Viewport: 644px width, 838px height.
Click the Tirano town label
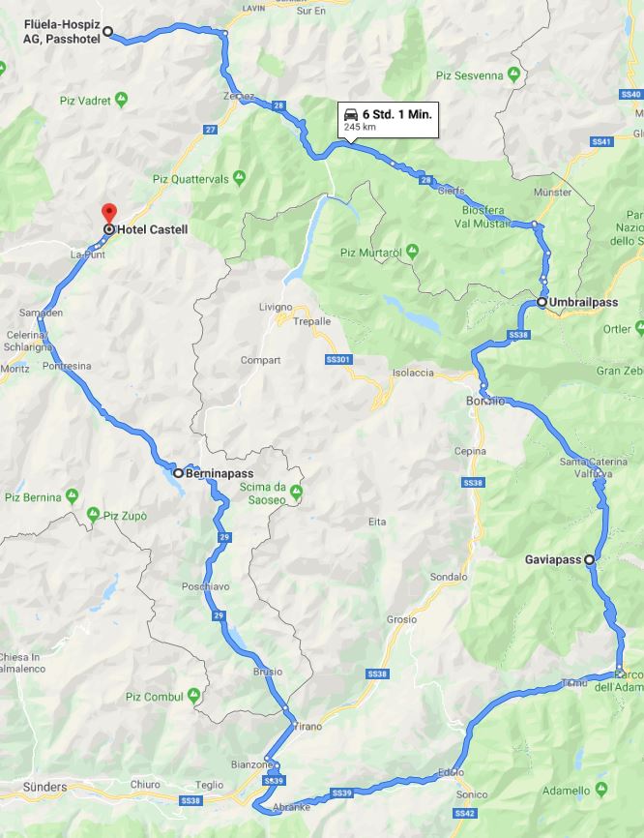(308, 727)
